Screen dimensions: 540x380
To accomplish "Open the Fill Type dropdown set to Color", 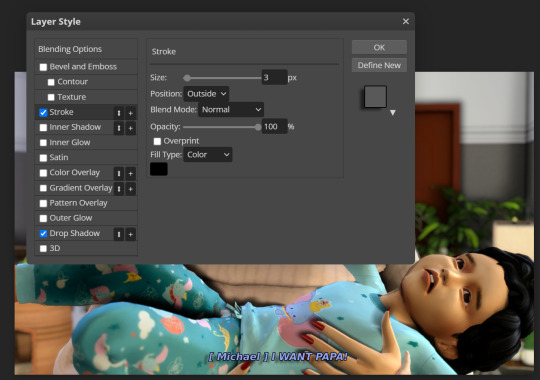I will coord(208,155).
